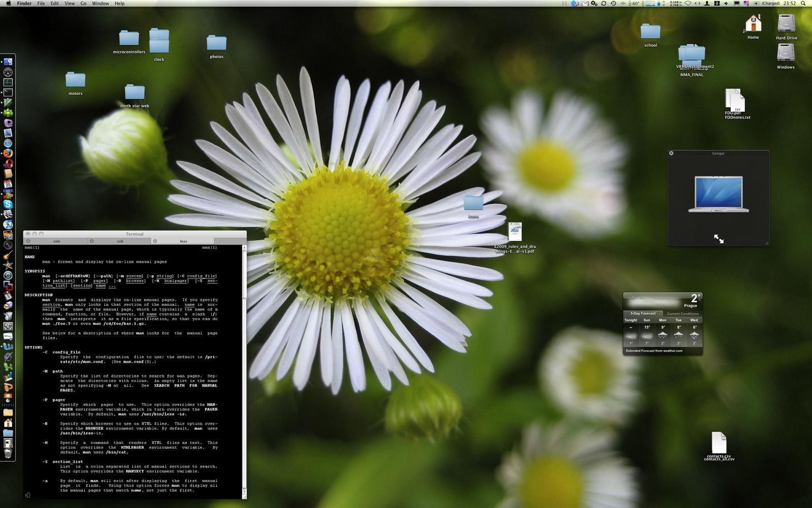Launch Activity Monitor from the Dock
Screen dimensions: 812x508
pos(8,82)
